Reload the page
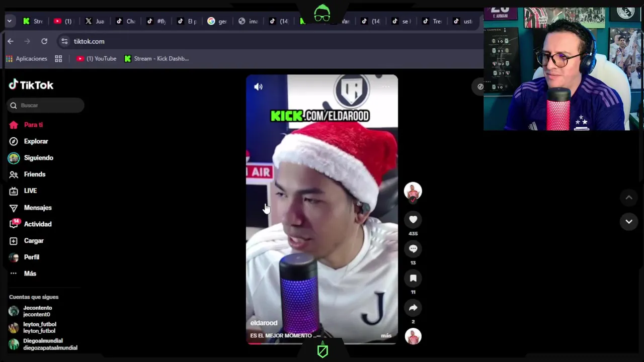The image size is (644, 362). point(44,41)
